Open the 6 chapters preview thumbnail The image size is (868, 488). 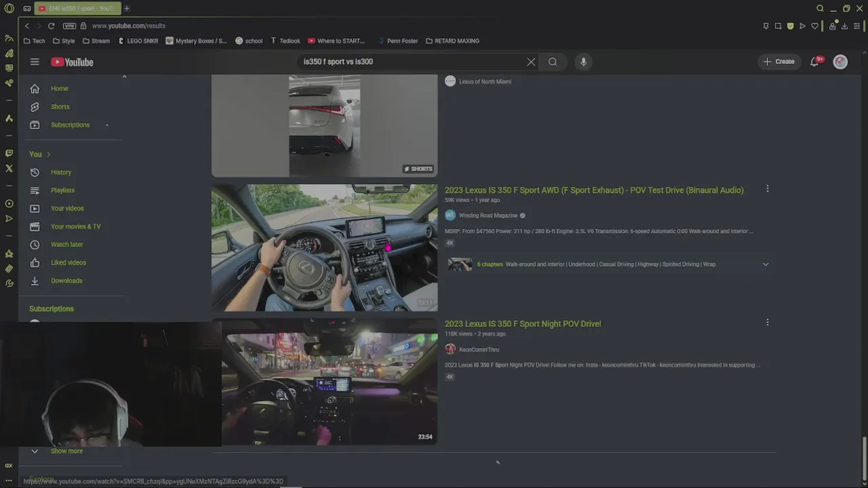[460, 264]
